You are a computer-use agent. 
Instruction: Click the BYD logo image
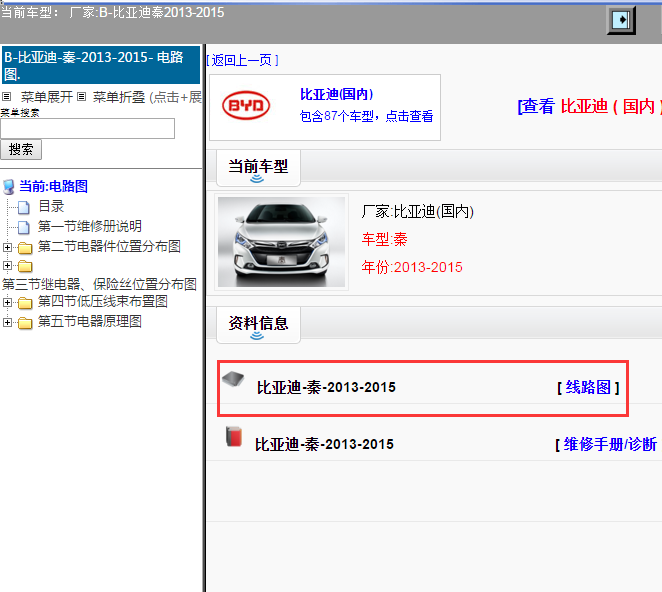tap(246, 106)
